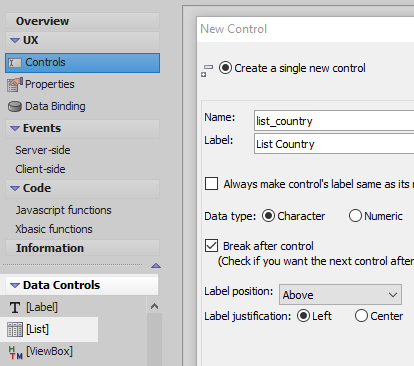Screen dimensions: 414x366
Task: Click the Properties icon in the sidebar
Action: point(15,85)
